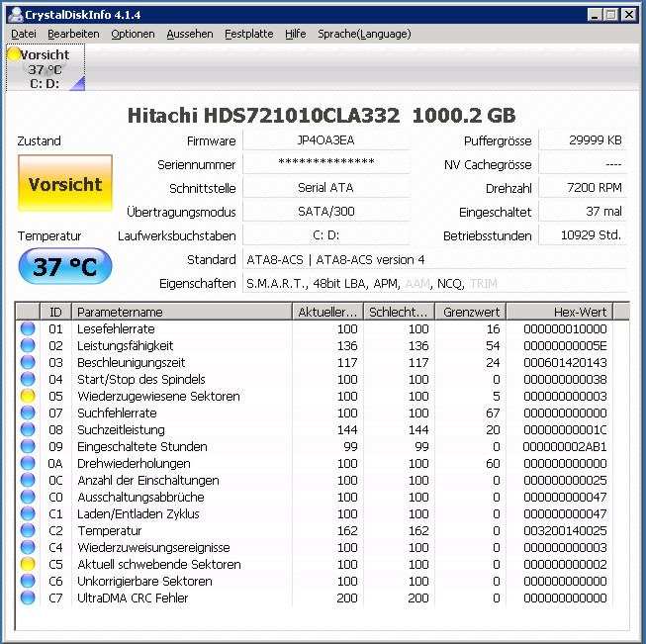Viewport: 646px width, 644px height.
Task: Click the greyed-out TRIM feature label
Action: pos(484,284)
